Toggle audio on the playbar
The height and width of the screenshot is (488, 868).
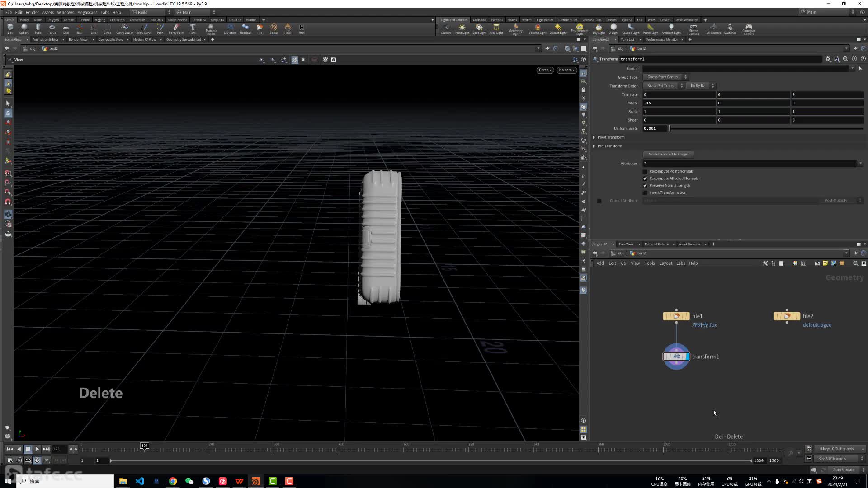19,460
